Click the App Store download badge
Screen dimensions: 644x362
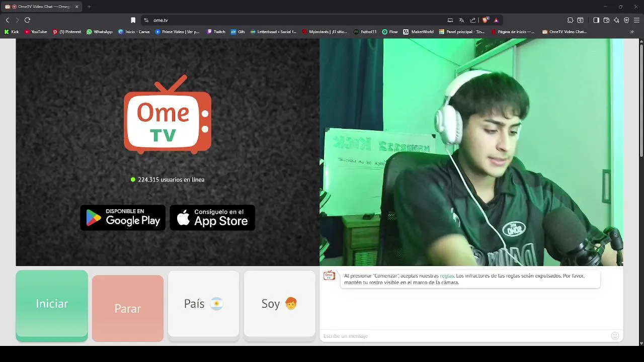pyautogui.click(x=212, y=218)
